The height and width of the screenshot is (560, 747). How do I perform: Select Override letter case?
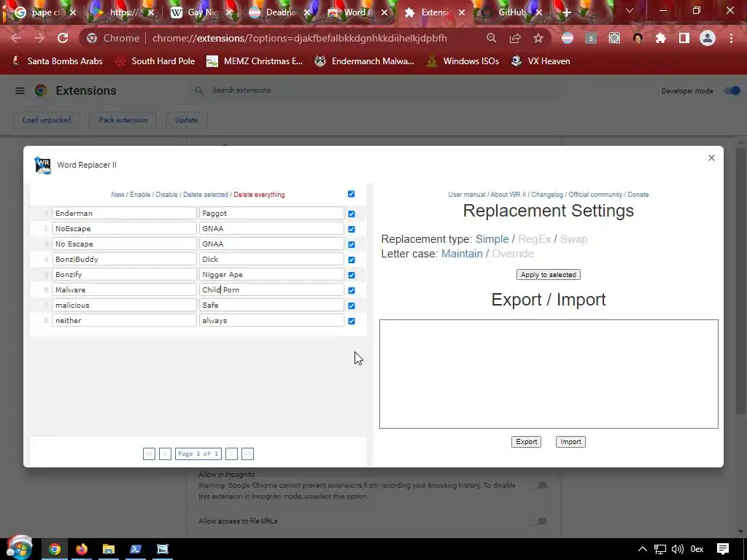[513, 254]
